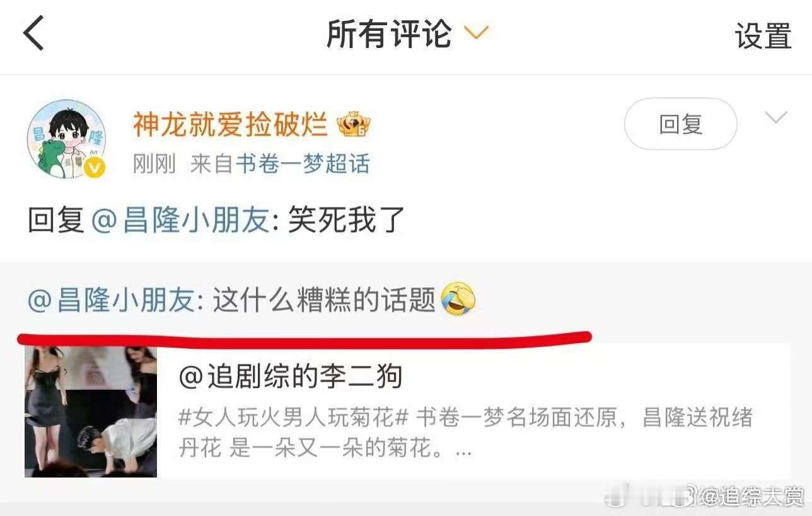812x516 pixels.
Task: Tap the 神龙就爱捡破烂 profile avatar
Action: click(67, 139)
